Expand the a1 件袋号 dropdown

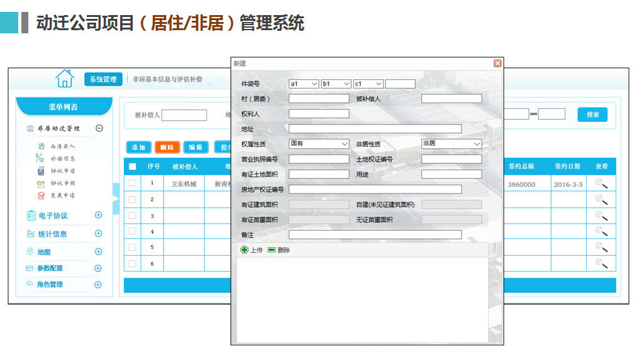303,84
